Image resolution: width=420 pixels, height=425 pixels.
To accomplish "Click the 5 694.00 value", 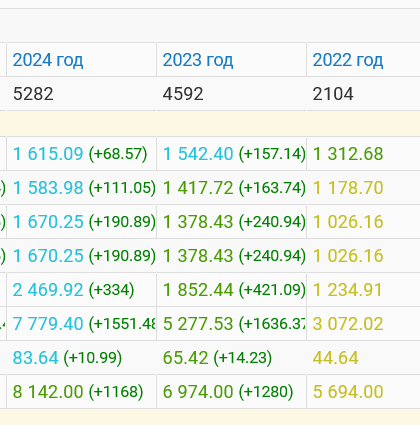I will [x=348, y=392].
